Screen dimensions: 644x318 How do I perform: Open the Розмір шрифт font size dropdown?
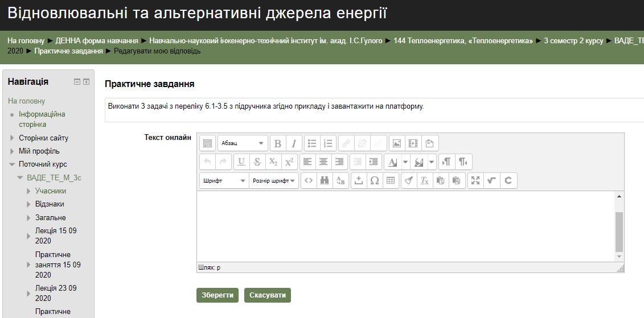tap(274, 181)
